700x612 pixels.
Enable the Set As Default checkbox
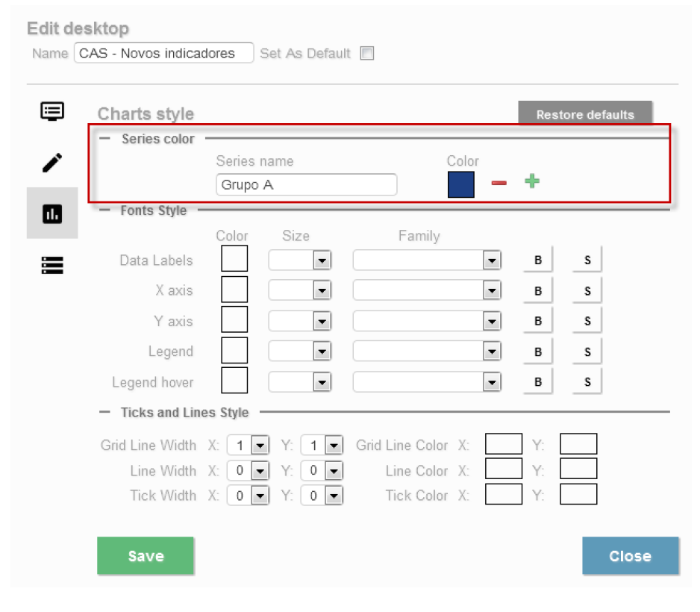pyautogui.click(x=366, y=53)
